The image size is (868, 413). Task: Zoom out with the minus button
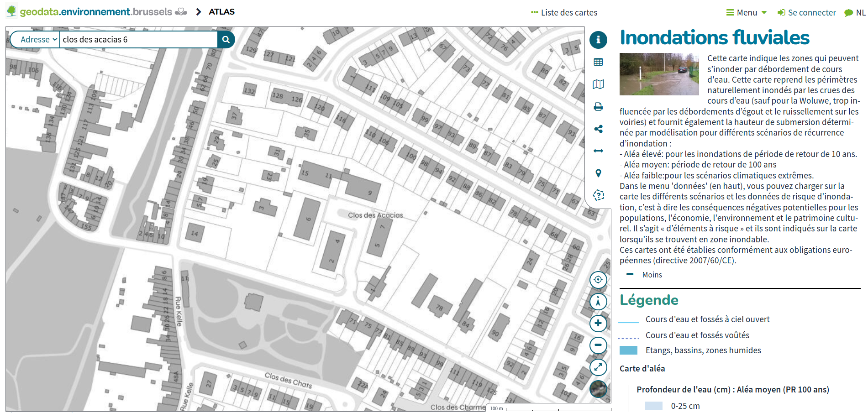(598, 345)
